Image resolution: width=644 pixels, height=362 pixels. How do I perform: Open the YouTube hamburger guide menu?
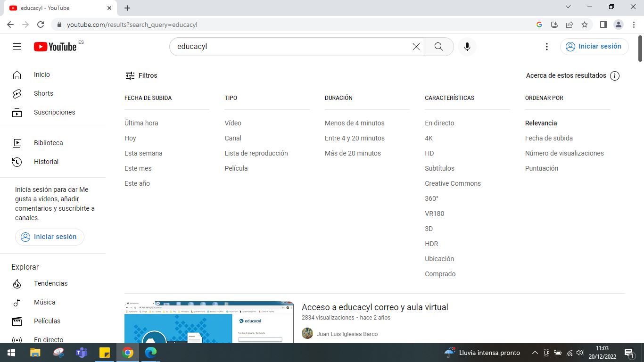pos(17,47)
